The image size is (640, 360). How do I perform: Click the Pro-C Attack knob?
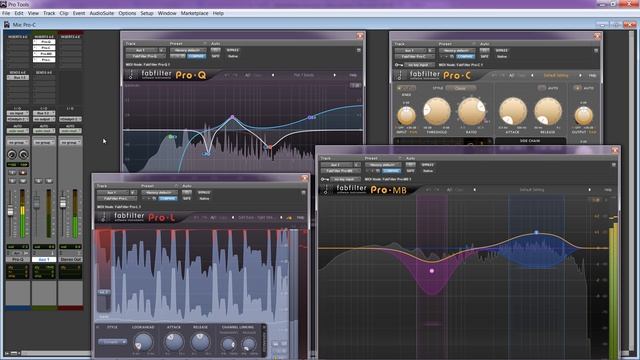[513, 111]
